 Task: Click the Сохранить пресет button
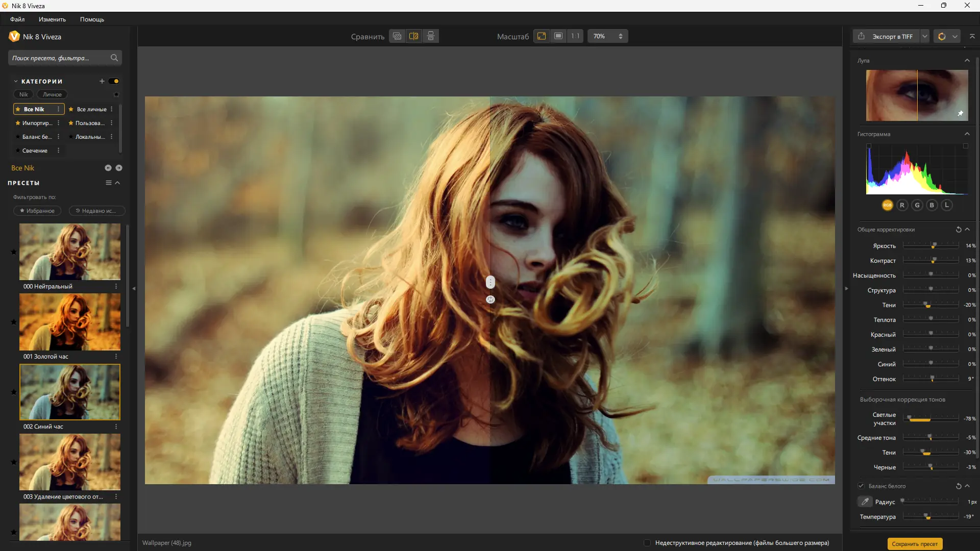point(915,544)
